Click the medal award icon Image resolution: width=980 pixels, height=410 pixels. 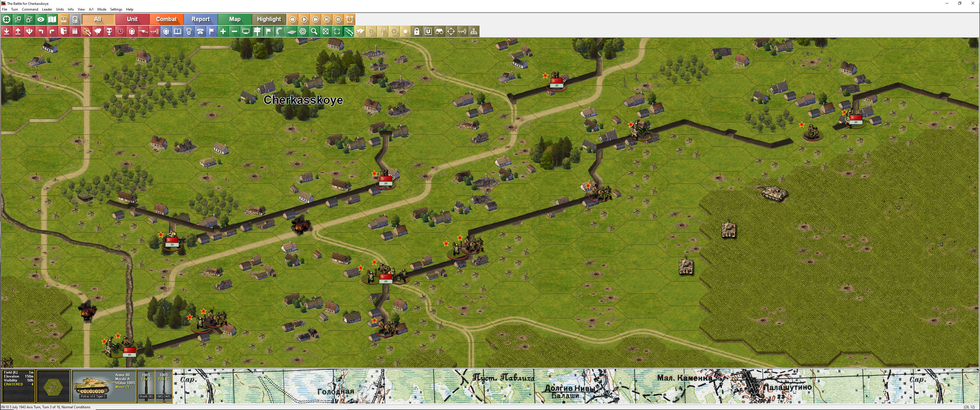[x=189, y=32]
